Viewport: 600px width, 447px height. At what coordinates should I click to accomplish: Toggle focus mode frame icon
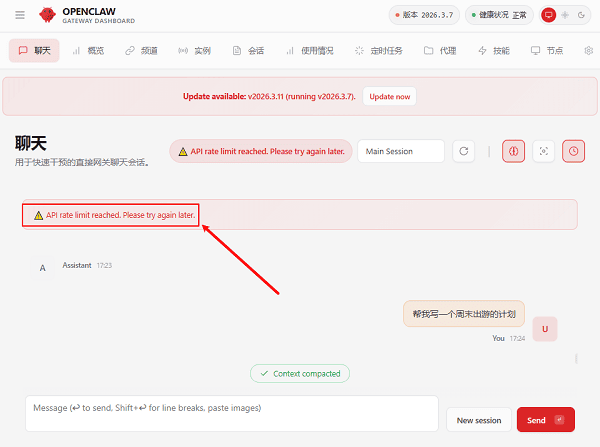coord(544,151)
